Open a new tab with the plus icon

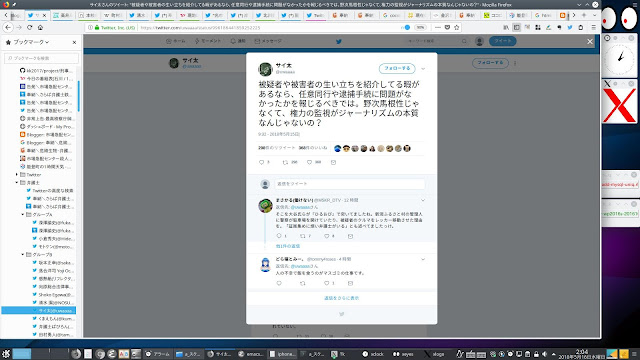pyautogui.click(x=584, y=15)
